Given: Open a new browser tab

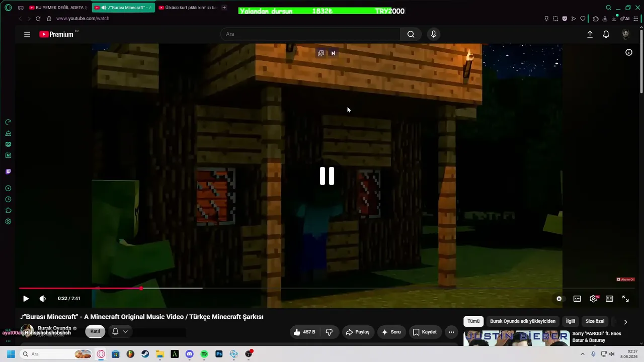Looking at the screenshot, I should [x=224, y=8].
